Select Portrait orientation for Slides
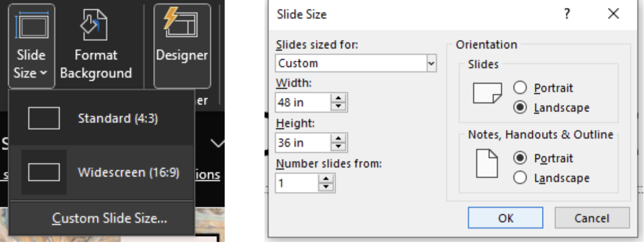The height and width of the screenshot is (243, 644). tap(520, 88)
